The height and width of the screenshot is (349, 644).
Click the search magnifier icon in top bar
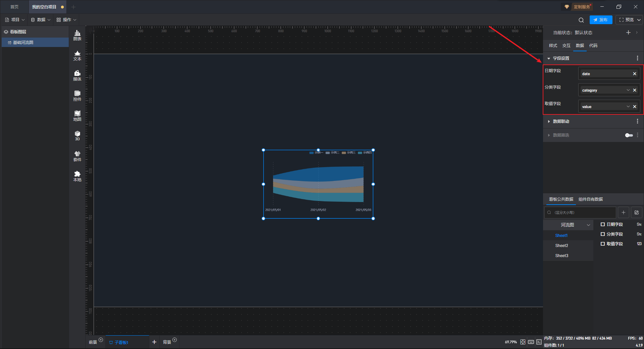[581, 20]
